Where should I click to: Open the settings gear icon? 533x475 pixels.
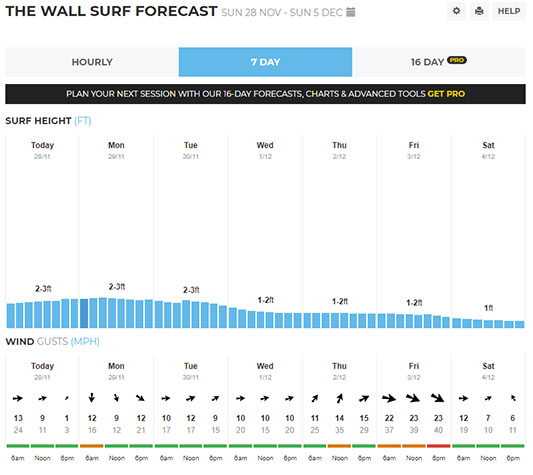click(456, 11)
